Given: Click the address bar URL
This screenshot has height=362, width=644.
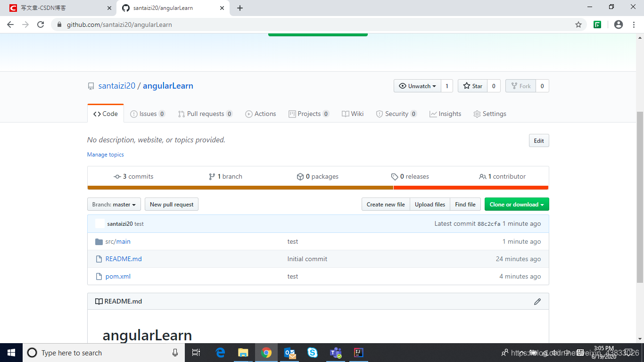Looking at the screenshot, I should 119,25.
